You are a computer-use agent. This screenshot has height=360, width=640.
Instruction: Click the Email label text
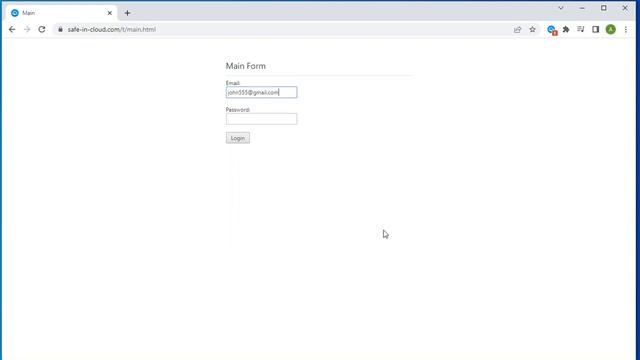click(x=233, y=83)
